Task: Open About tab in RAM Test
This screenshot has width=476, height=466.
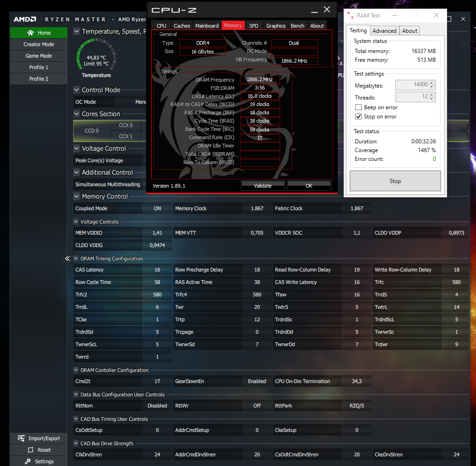Action: (410, 31)
